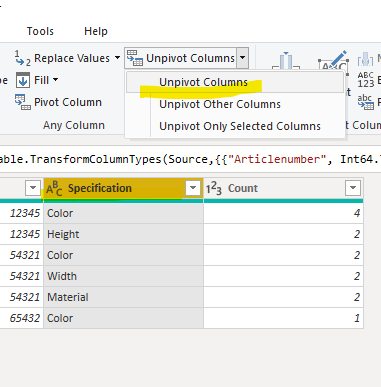Click Color cell in first 54321 row
381x387 pixels.
point(123,255)
